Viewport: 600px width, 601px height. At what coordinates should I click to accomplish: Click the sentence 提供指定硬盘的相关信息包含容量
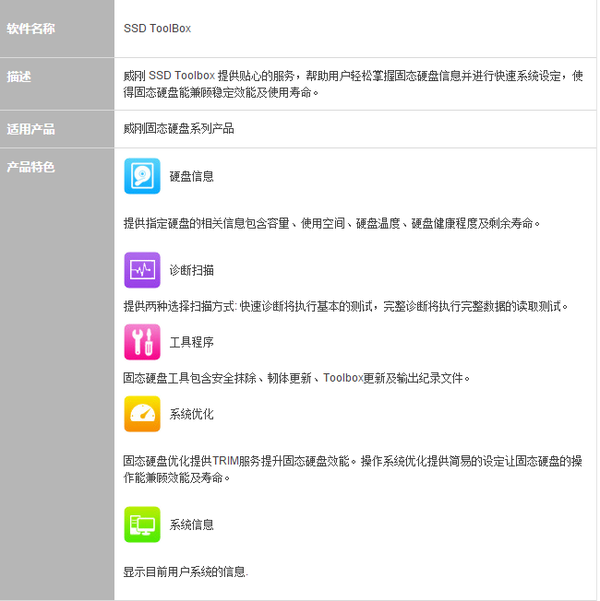[x=332, y=223]
